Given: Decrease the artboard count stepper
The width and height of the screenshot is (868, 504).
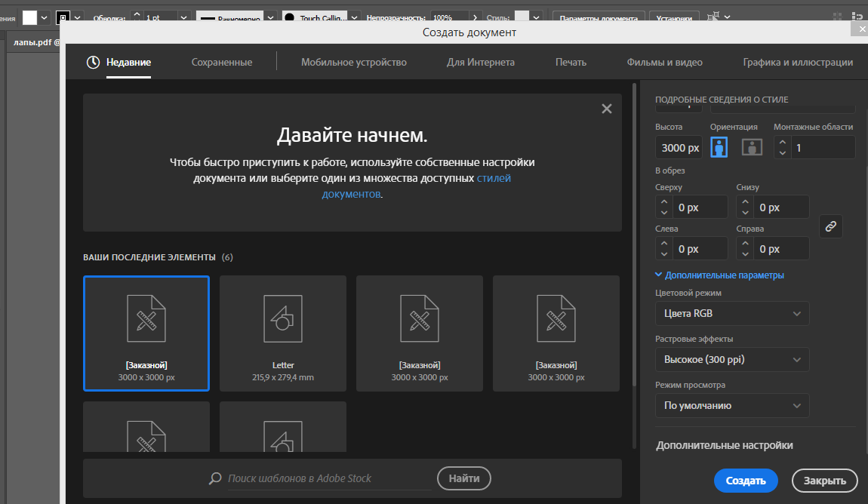Looking at the screenshot, I should point(782,153).
